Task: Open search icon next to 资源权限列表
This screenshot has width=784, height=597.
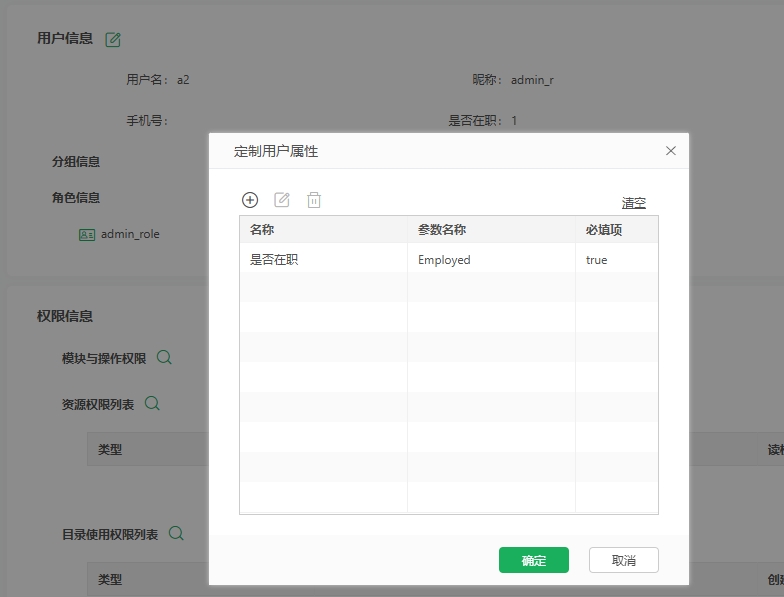Action: tap(152, 404)
